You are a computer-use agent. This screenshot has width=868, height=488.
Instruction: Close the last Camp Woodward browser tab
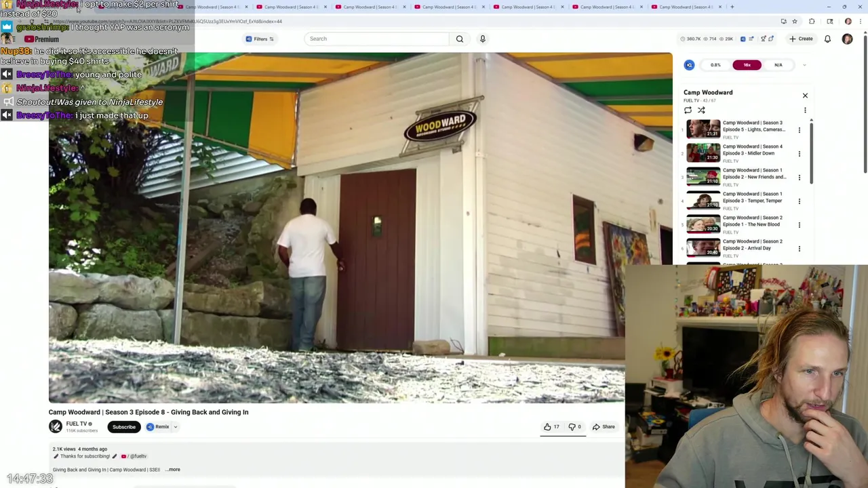click(x=720, y=7)
